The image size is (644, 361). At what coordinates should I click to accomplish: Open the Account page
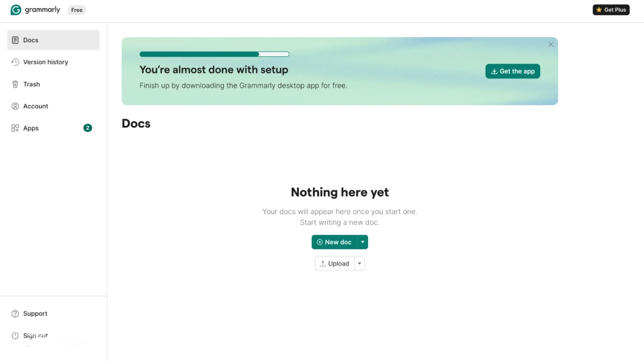point(53,106)
